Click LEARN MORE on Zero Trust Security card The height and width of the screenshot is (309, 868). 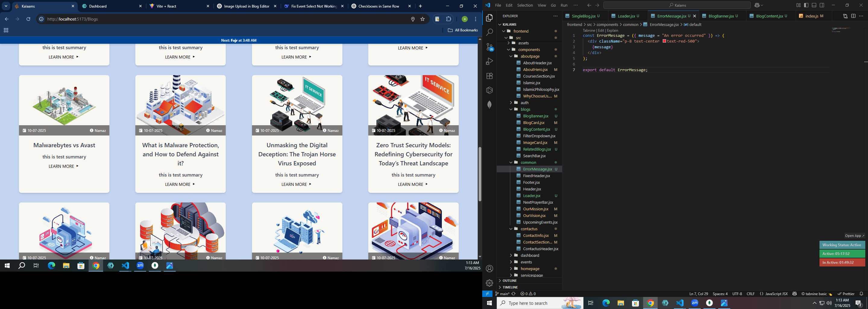click(413, 184)
